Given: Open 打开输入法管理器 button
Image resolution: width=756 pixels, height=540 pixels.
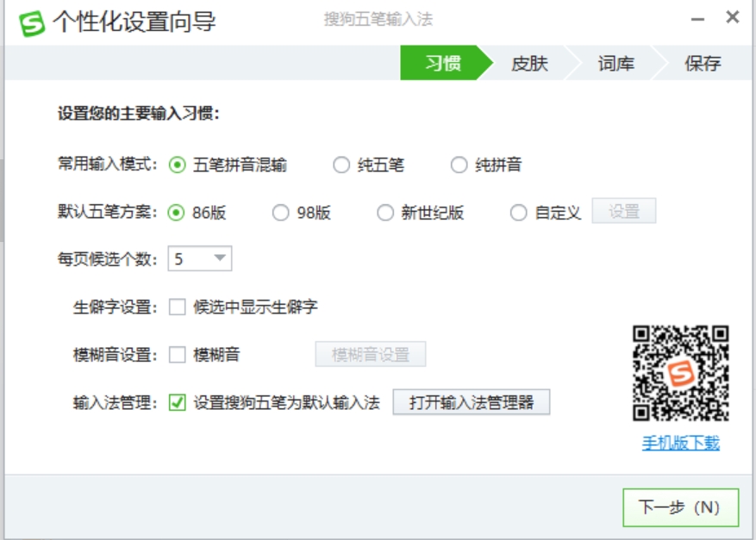Looking at the screenshot, I should coord(471,401).
